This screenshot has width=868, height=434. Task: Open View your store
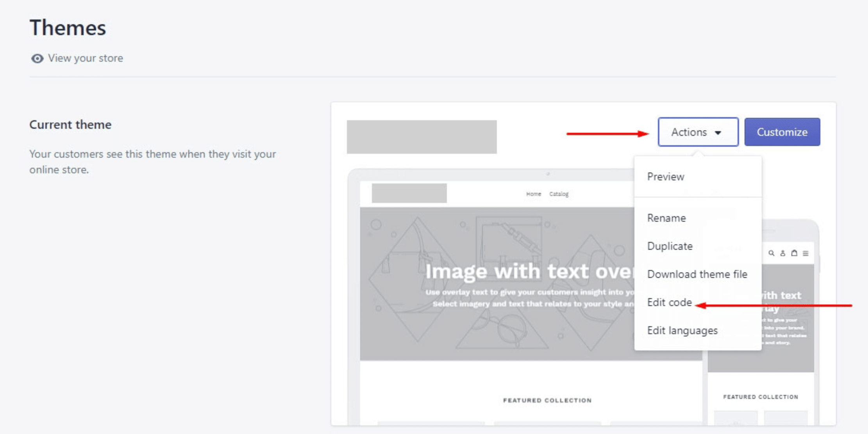tap(86, 58)
